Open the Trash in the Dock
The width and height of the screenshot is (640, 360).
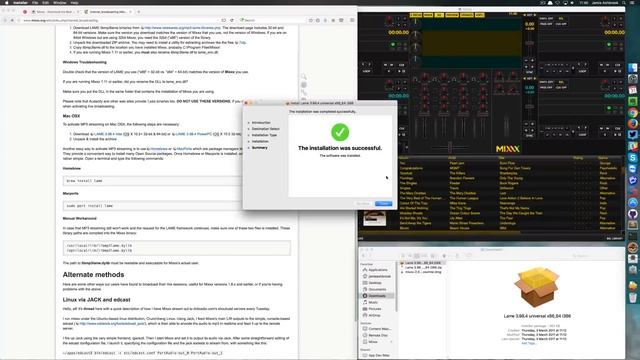coord(632,298)
